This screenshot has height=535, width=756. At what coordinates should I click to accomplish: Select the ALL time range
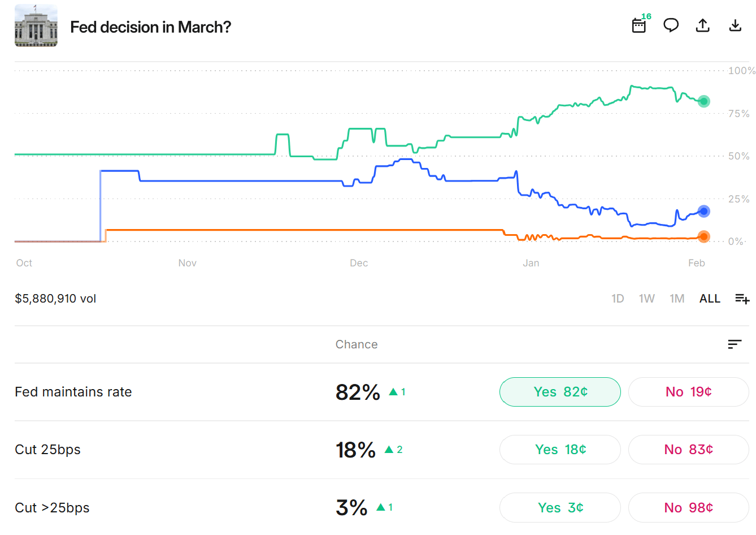[x=710, y=299]
